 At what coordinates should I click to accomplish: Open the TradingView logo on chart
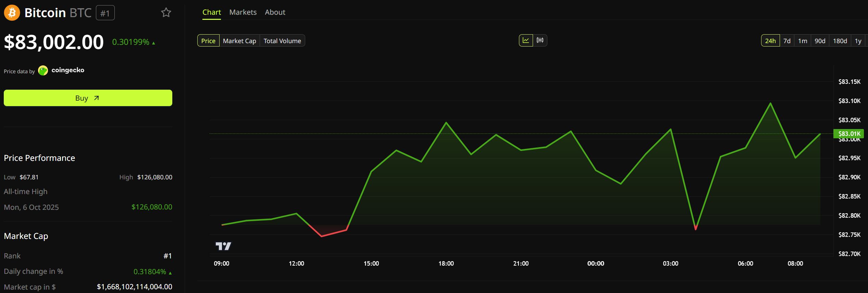pyautogui.click(x=223, y=246)
